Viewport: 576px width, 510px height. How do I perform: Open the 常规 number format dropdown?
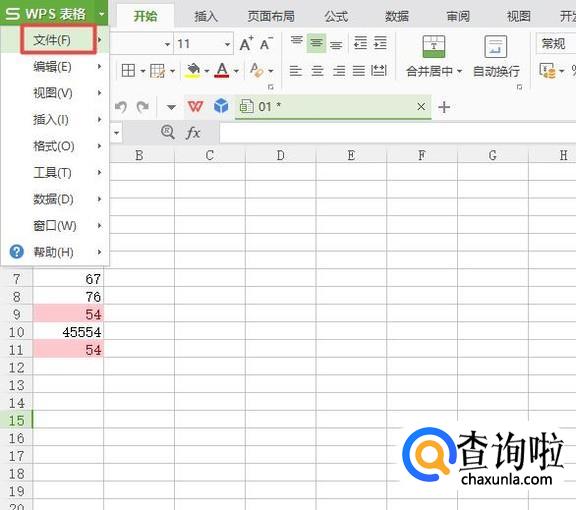[x=556, y=44]
